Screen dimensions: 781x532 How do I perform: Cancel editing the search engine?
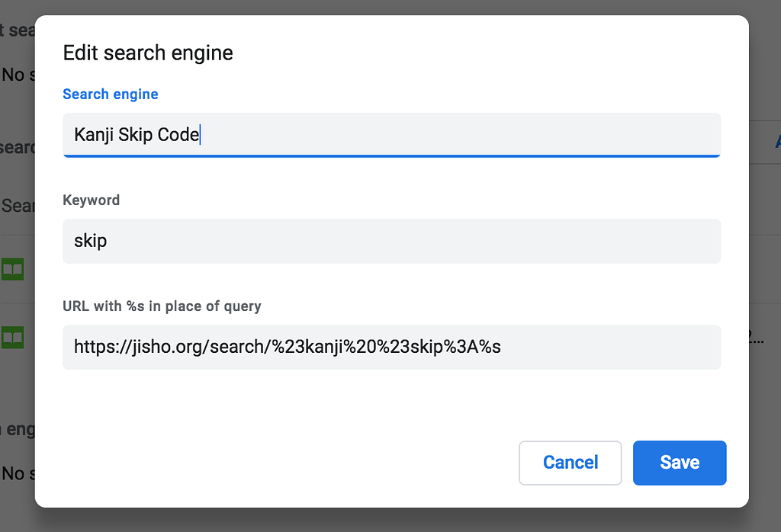(x=570, y=463)
